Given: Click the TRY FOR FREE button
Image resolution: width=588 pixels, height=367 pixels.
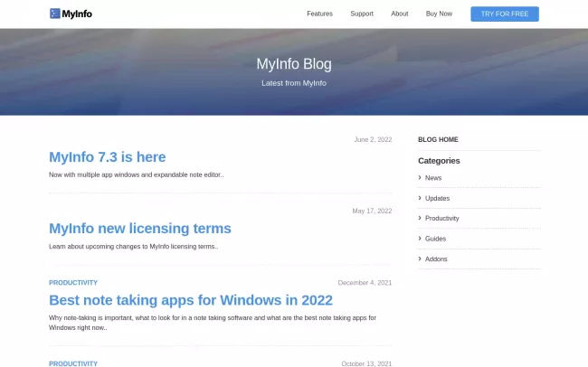Looking at the screenshot, I should click(505, 14).
